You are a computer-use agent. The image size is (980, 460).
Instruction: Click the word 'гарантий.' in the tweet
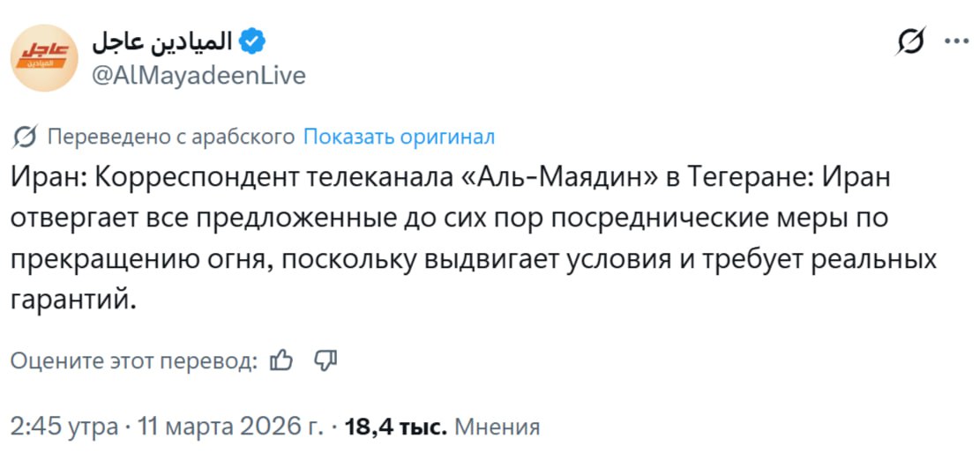75,299
